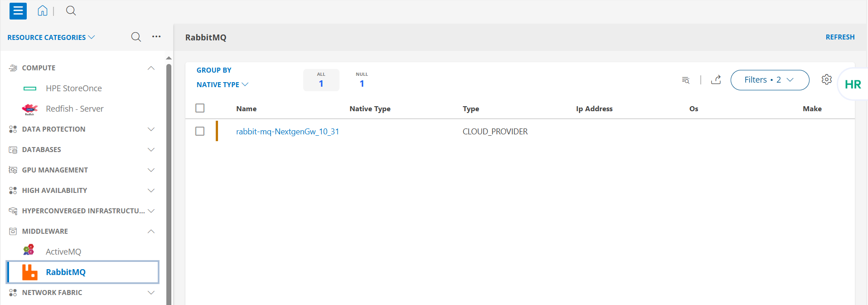
Task: Sort by the Type column header
Action: [471, 109]
